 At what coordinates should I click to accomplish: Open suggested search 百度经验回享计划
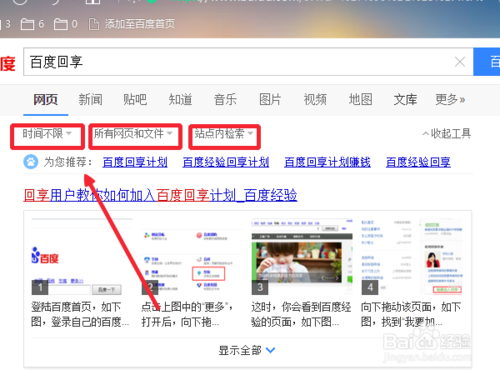tap(226, 162)
